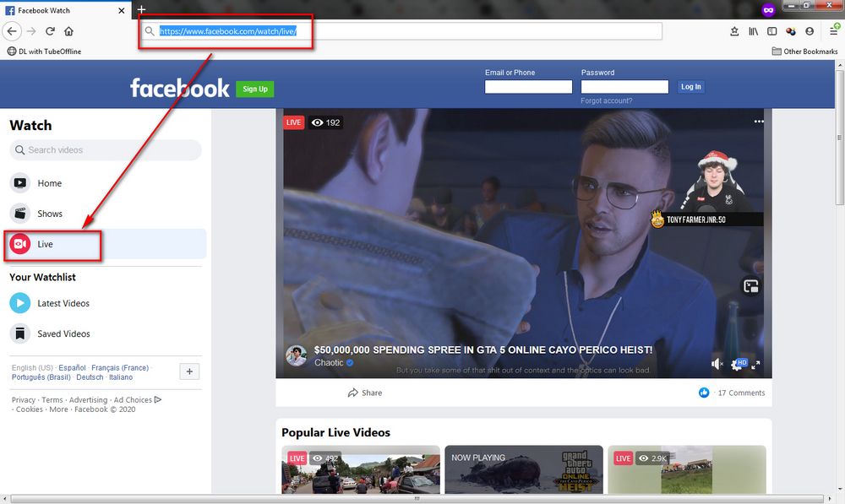Click the green Sign Up button
Image resolution: width=845 pixels, height=504 pixels.
pos(255,89)
